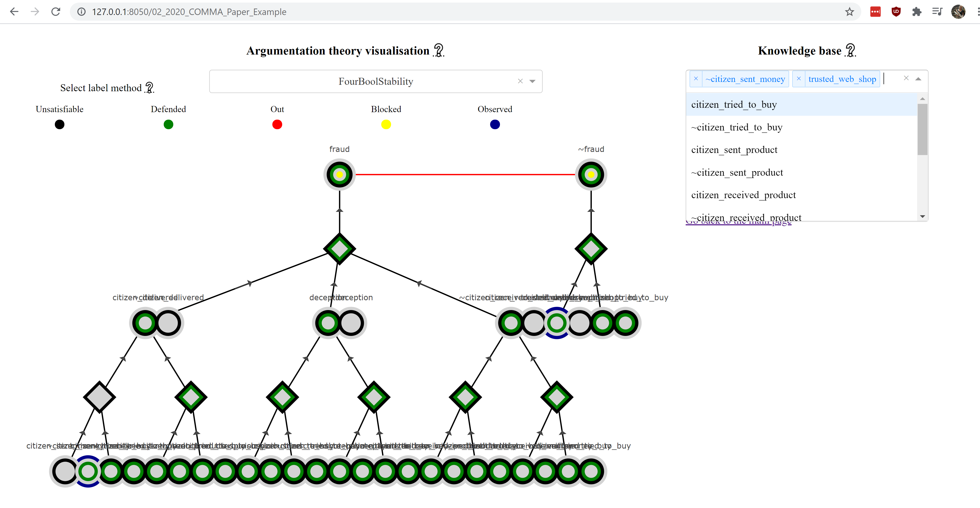The width and height of the screenshot is (980, 508).
Task: Select the blue-ringed observed node in bottom row
Action: click(x=88, y=472)
